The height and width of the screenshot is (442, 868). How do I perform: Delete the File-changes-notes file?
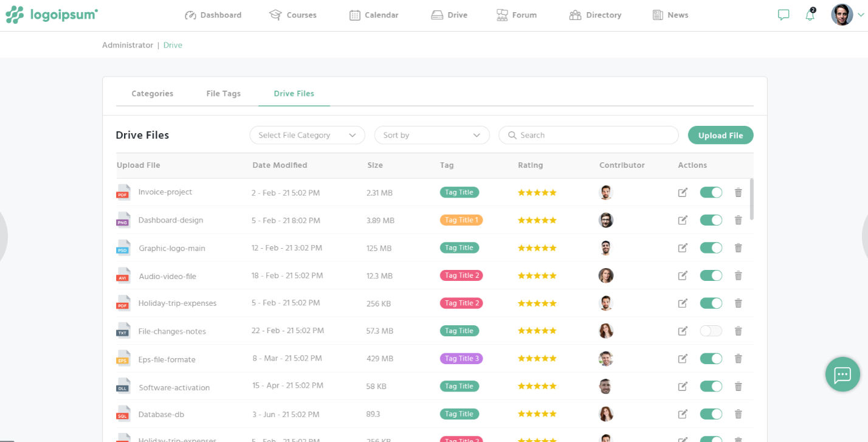[738, 331]
